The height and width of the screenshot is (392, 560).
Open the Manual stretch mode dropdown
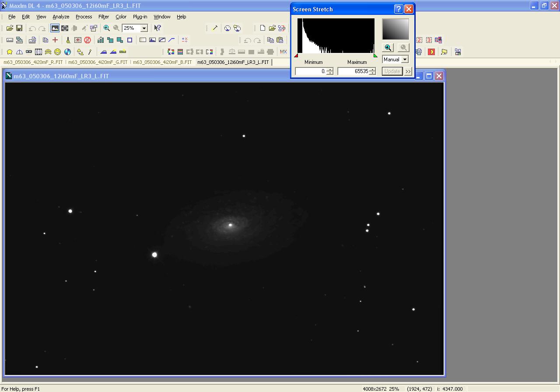[405, 59]
